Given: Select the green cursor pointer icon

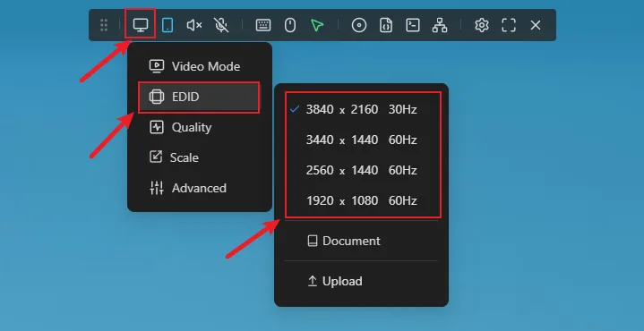Looking at the screenshot, I should (317, 25).
